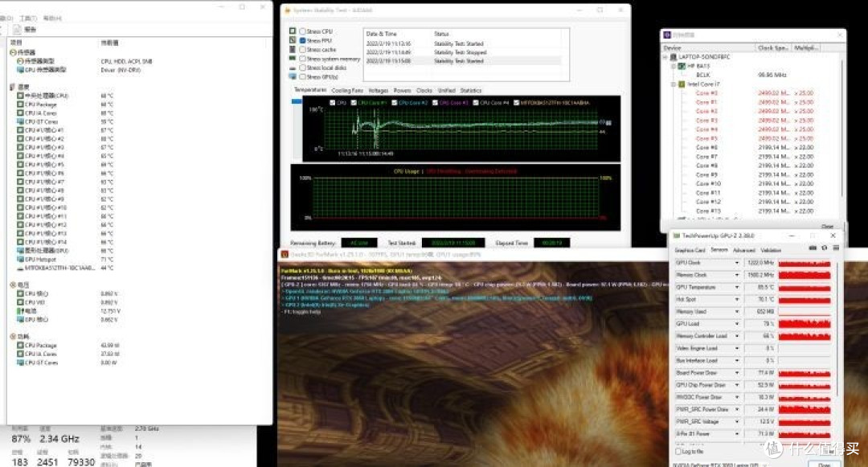Viewport: 868px width, 467px height.
Task: Enable Stress GPU(s) checkbox
Action: point(303,76)
